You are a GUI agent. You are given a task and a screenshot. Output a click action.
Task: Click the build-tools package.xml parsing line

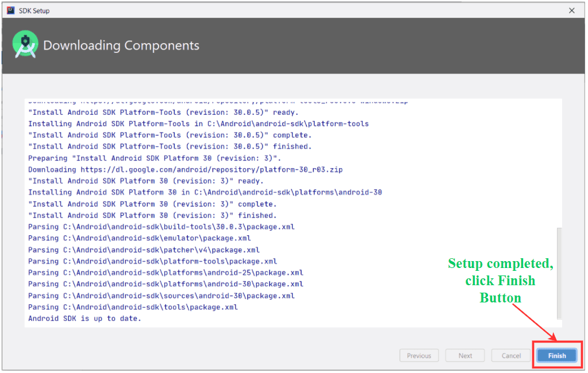[161, 227]
